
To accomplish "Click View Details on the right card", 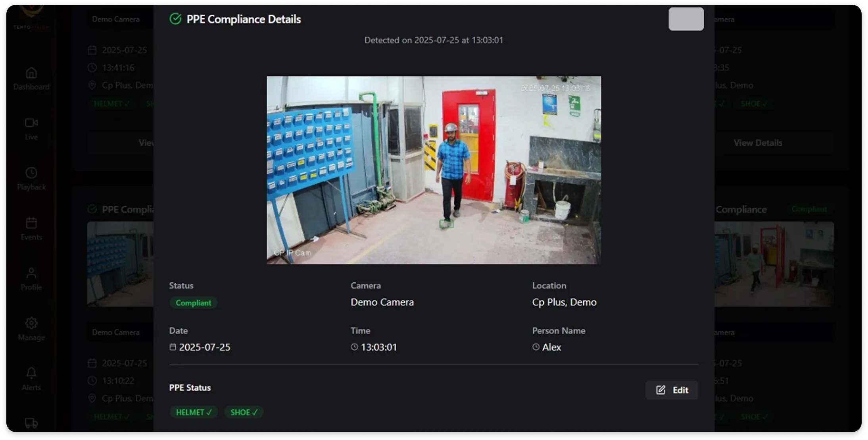I will pyautogui.click(x=757, y=143).
